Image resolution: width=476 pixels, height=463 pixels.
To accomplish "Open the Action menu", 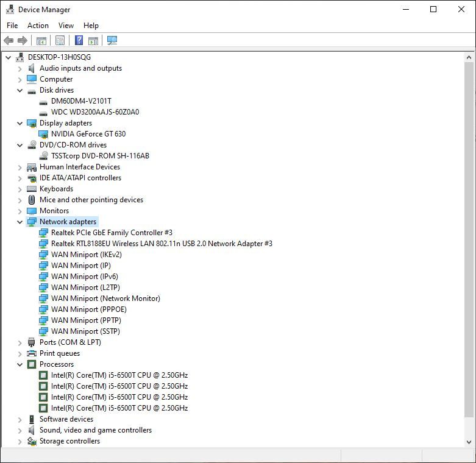I will pos(38,26).
